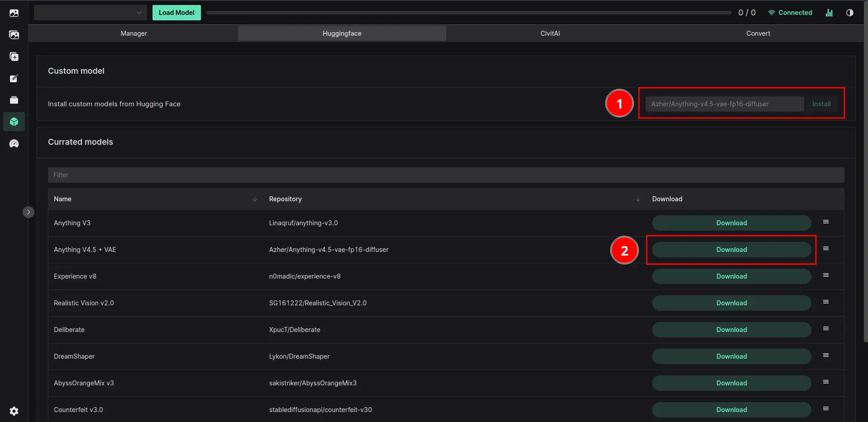Viewport: 868px width, 422px height.
Task: Open the model selection dropdown
Action: pos(91,13)
